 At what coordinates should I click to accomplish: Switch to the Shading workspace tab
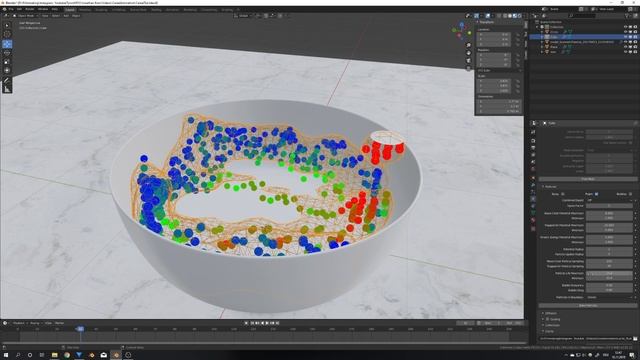pos(156,9)
